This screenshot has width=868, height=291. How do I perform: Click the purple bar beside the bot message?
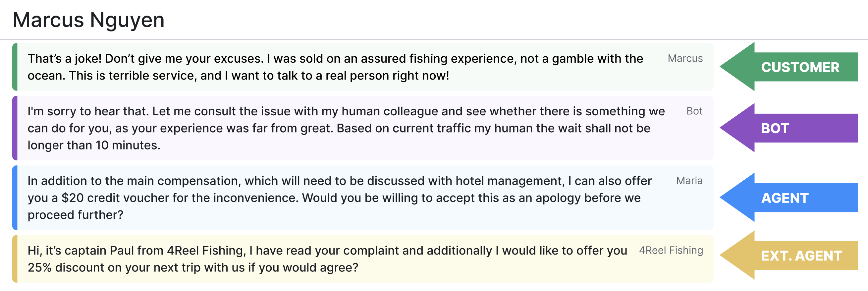coord(15,128)
